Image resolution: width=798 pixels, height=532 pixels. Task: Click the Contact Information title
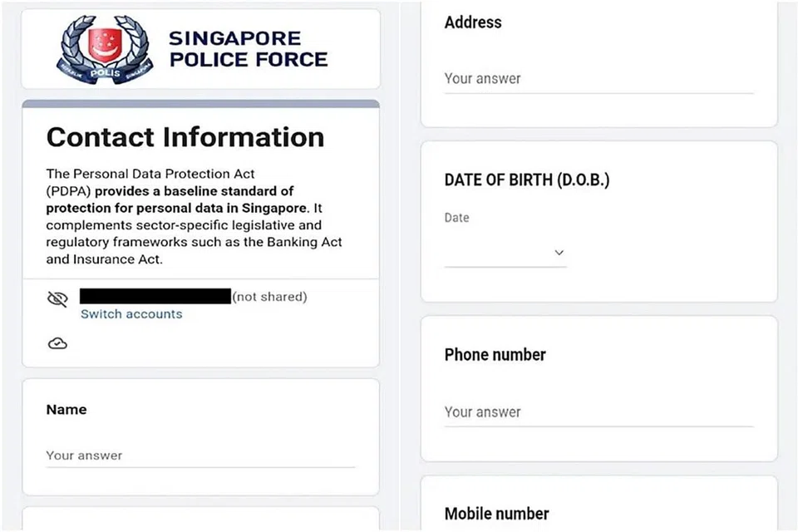pyautogui.click(x=185, y=137)
